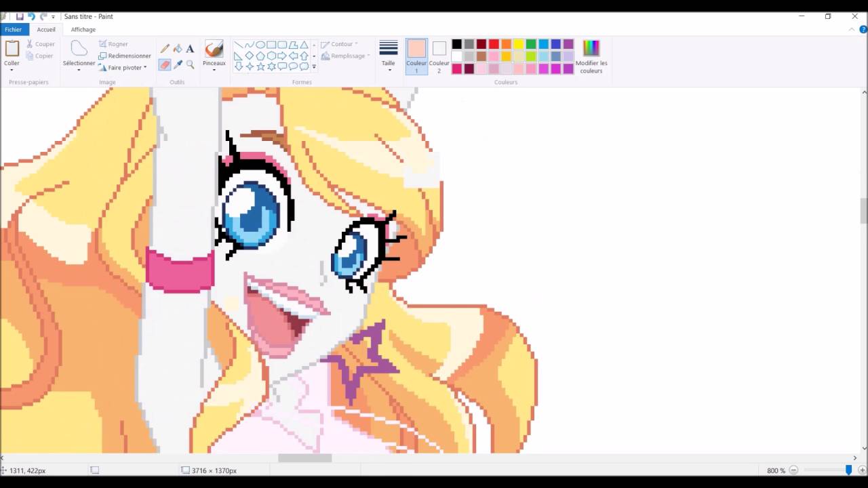Image resolution: width=868 pixels, height=488 pixels.
Task: Click the Sélectionner selection icon
Action: (79, 49)
